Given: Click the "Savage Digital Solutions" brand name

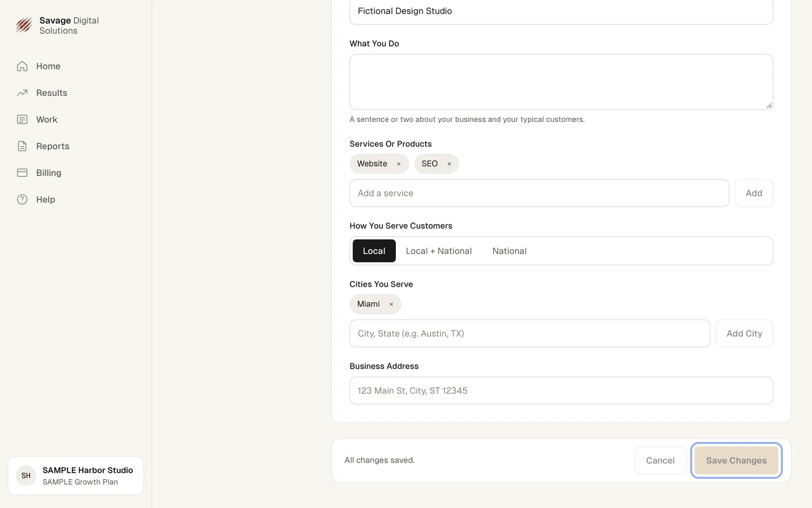Looking at the screenshot, I should (69, 25).
